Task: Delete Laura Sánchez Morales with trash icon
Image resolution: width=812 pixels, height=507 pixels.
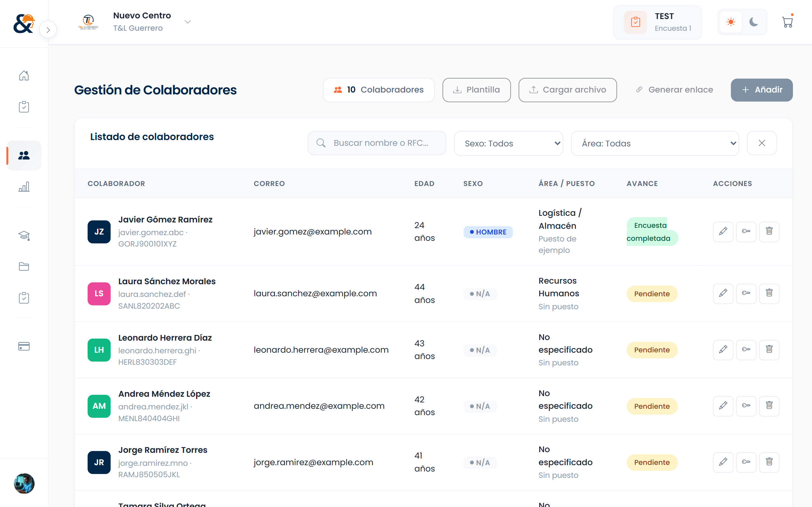Action: click(x=769, y=293)
